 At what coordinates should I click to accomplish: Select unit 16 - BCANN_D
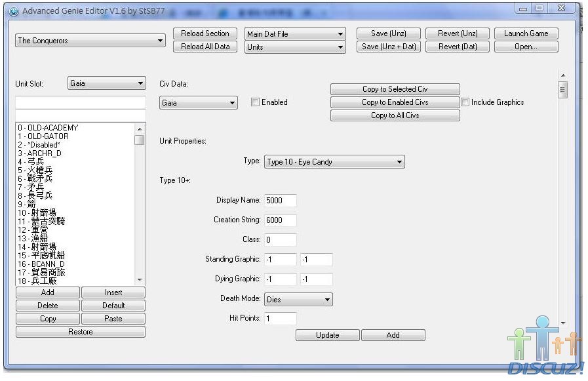click(75, 264)
